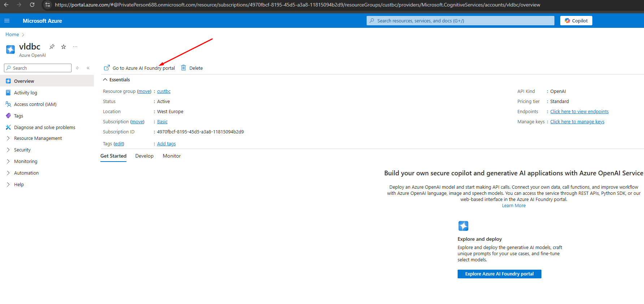Toggle expand/collapse all sidebar groups

77,68
